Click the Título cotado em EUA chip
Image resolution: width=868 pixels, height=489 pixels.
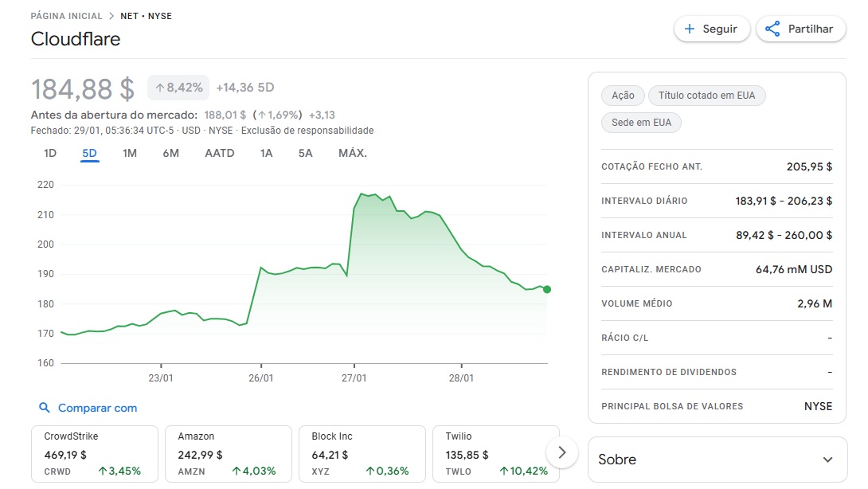pyautogui.click(x=706, y=96)
